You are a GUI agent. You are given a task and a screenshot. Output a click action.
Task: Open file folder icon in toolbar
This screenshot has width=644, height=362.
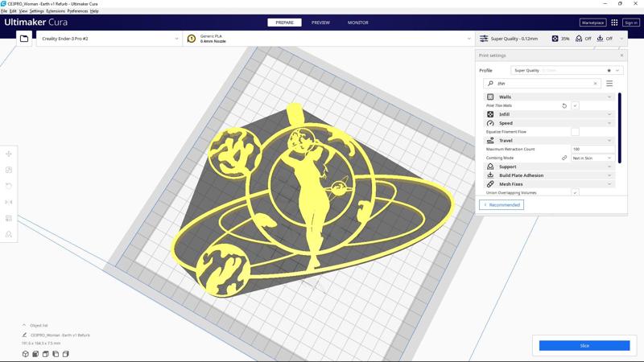tap(24, 39)
